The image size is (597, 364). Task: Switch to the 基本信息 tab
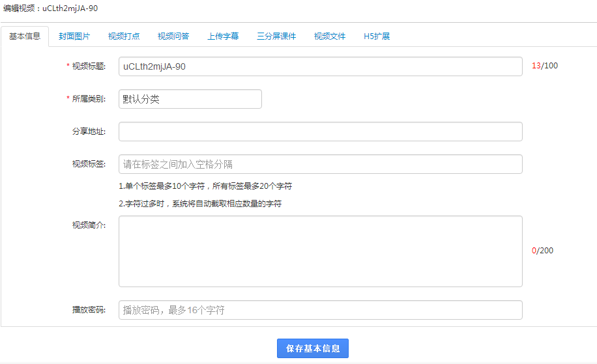tap(25, 36)
